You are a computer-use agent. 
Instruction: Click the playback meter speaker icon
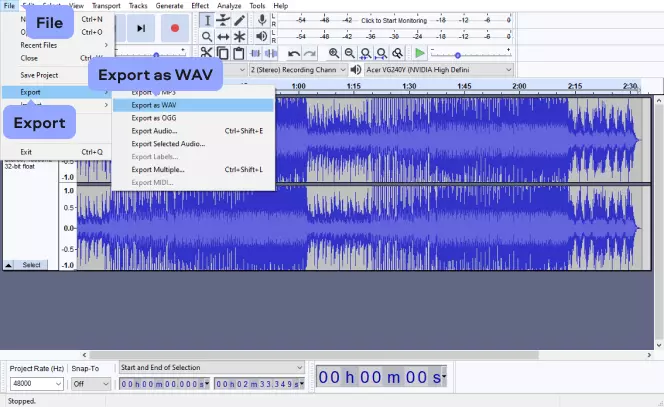[x=262, y=36]
